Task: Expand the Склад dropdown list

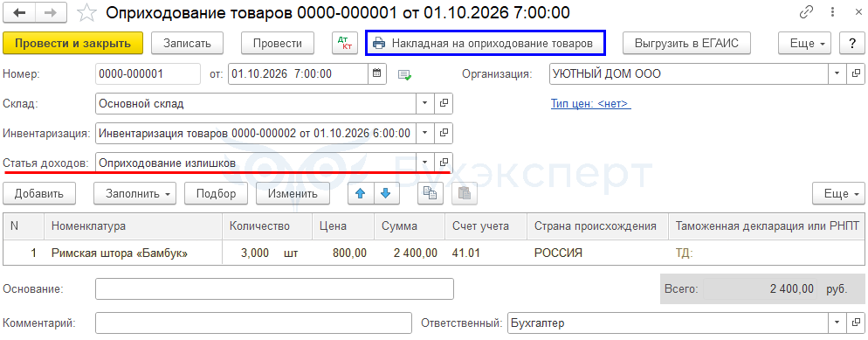Action: coord(424,103)
